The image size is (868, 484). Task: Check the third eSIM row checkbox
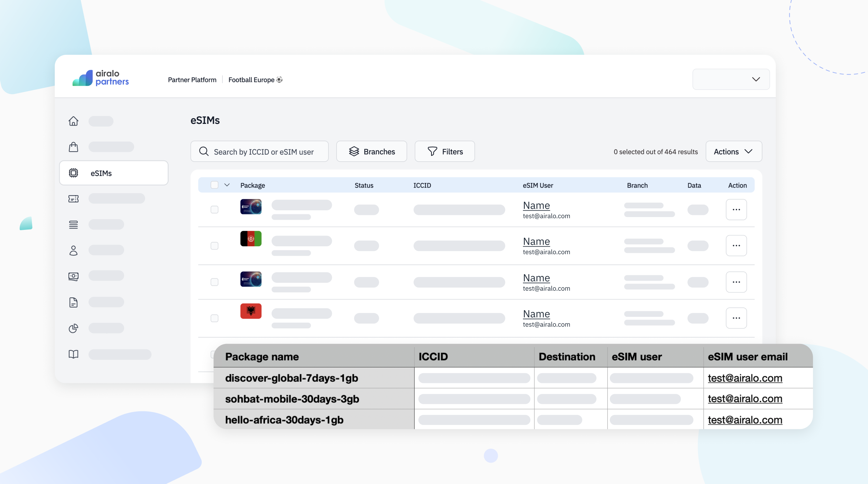click(214, 282)
